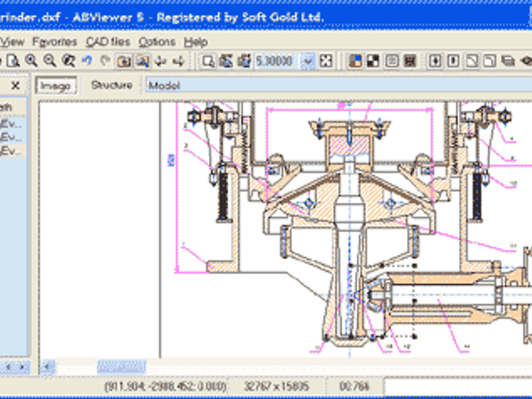Click the drawing area scroll-left arrow
Image resolution: width=532 pixels, height=399 pixels.
(x=48, y=367)
